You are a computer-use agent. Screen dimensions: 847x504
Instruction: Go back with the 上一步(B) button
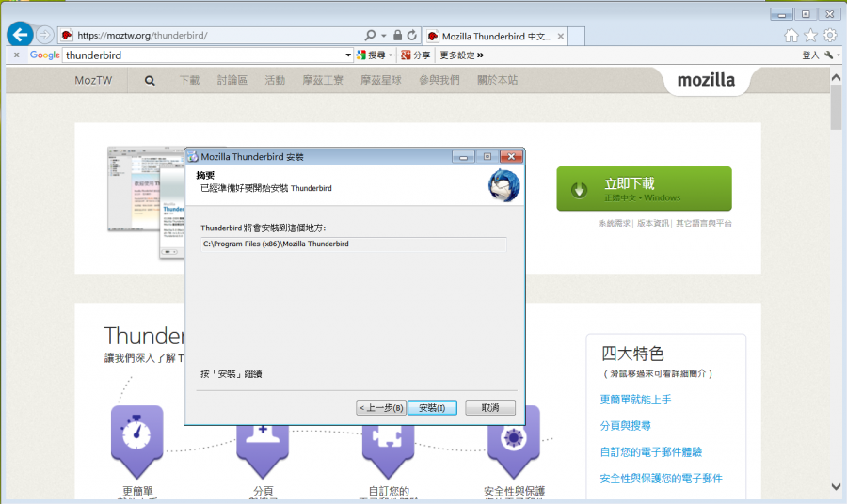point(380,407)
